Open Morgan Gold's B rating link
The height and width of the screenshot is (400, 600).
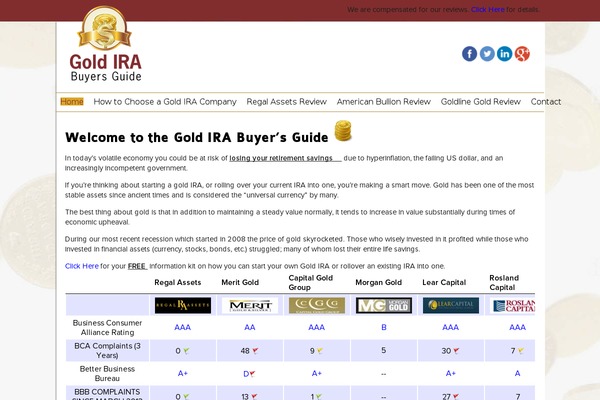pyautogui.click(x=384, y=327)
